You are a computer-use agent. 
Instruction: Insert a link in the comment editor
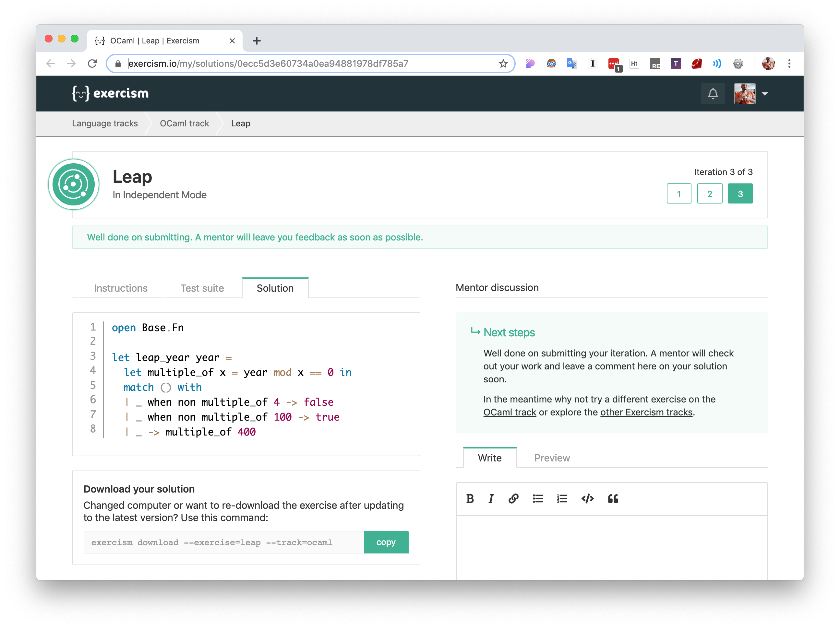tap(513, 499)
